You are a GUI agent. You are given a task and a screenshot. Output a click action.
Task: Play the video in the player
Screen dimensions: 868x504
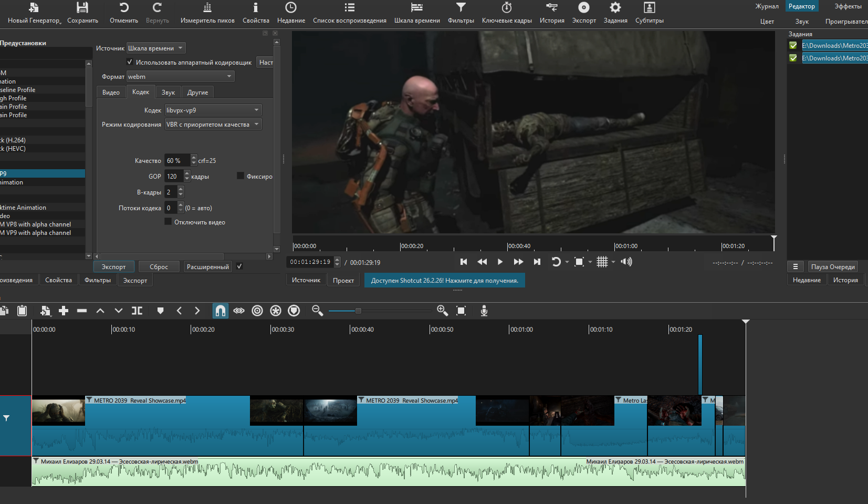pyautogui.click(x=500, y=262)
